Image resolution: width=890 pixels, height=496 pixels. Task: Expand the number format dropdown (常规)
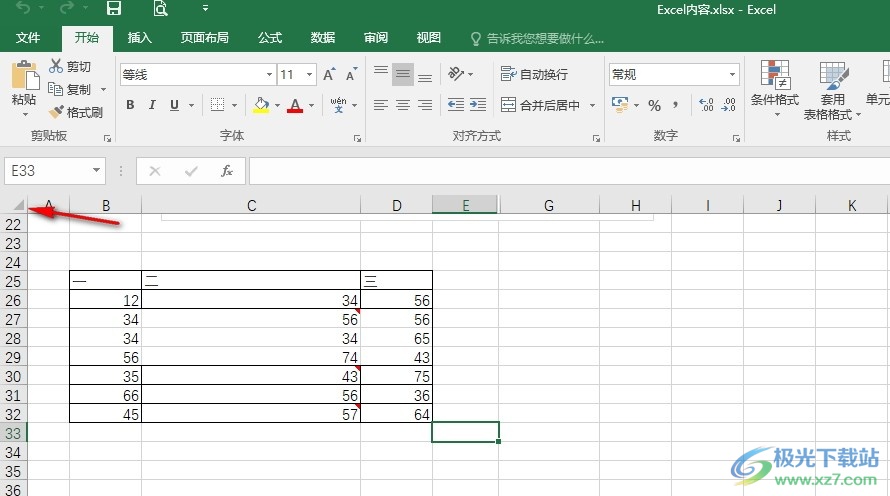coord(732,75)
